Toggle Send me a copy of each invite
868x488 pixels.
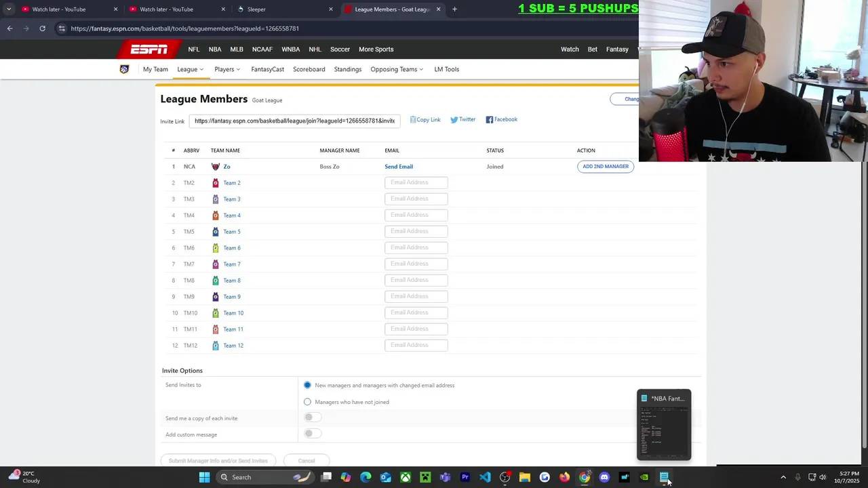coord(312,418)
